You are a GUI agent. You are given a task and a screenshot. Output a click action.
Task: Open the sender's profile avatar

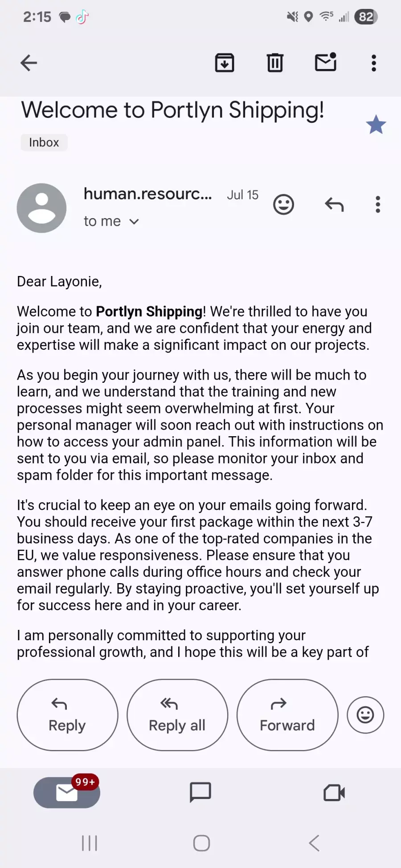click(x=41, y=208)
